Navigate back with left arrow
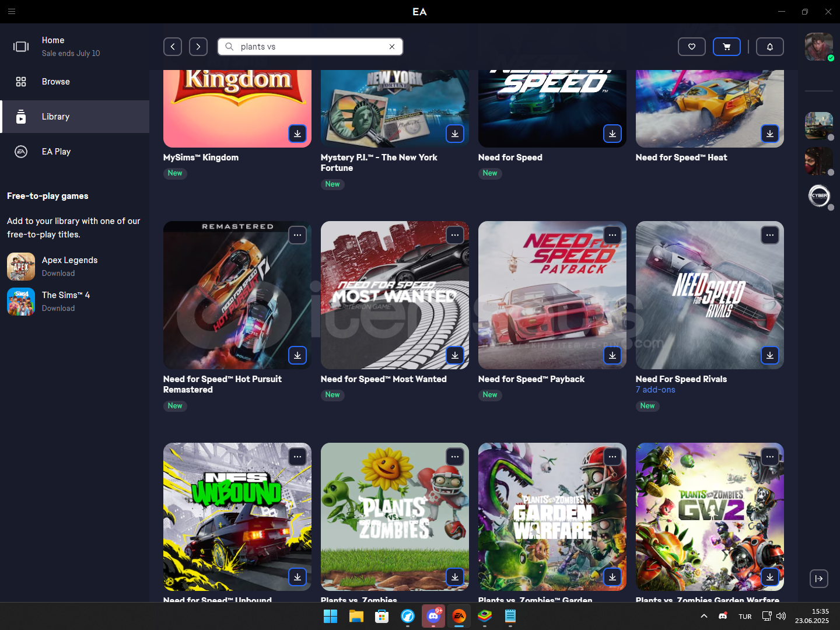Screen dimensions: 840x630 [173, 47]
